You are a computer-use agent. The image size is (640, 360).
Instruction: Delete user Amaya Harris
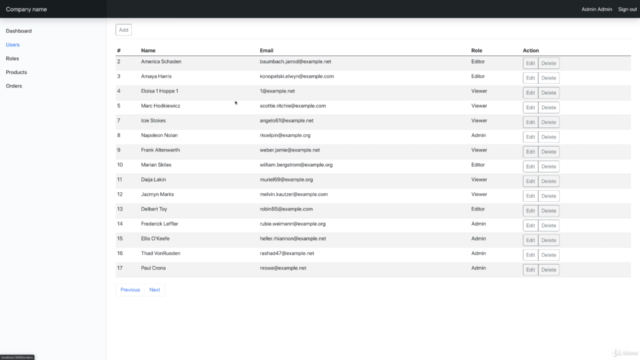(x=549, y=78)
